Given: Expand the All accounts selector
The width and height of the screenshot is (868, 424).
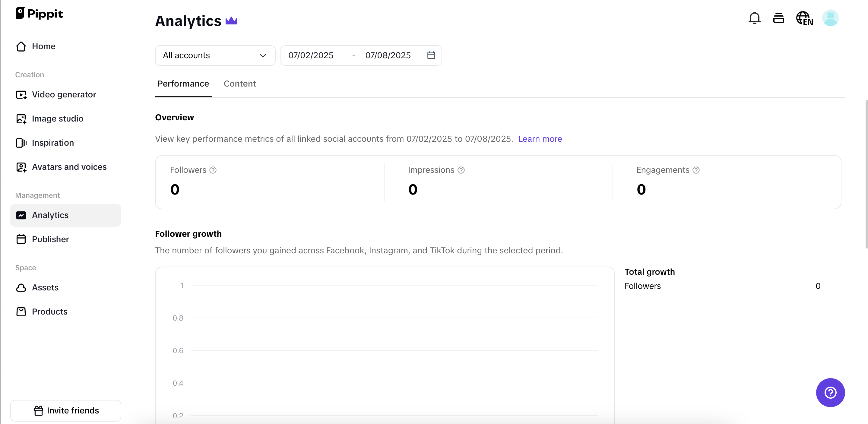Looking at the screenshot, I should coord(215,55).
